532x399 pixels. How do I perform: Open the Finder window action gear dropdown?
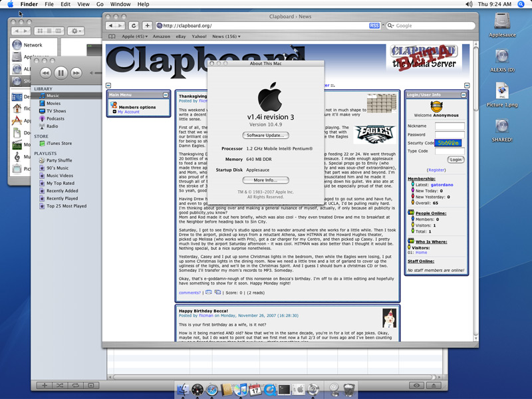point(76,31)
